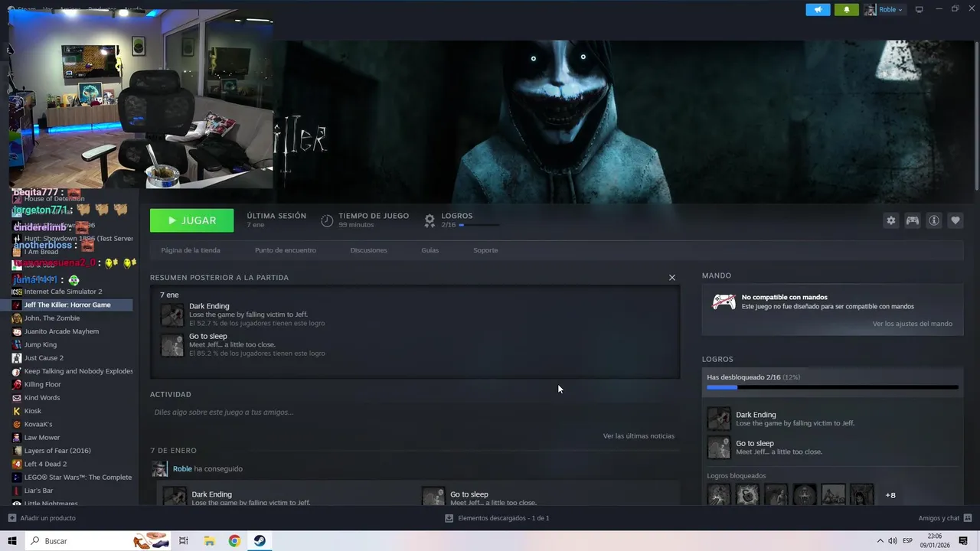Open Discusiones tab
Screen dimensions: 980x551
click(x=368, y=250)
